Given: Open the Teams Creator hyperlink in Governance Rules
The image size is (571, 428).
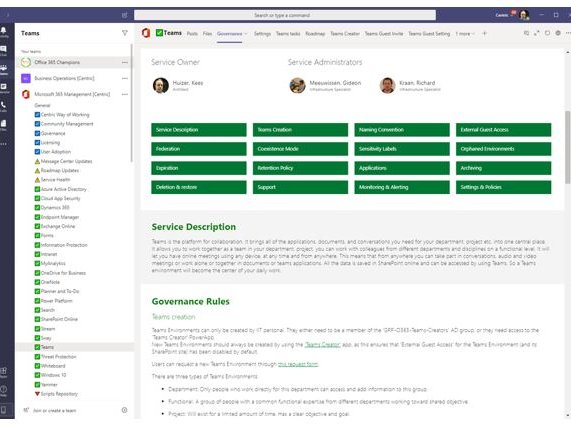Looking at the screenshot, I should tap(322, 345).
